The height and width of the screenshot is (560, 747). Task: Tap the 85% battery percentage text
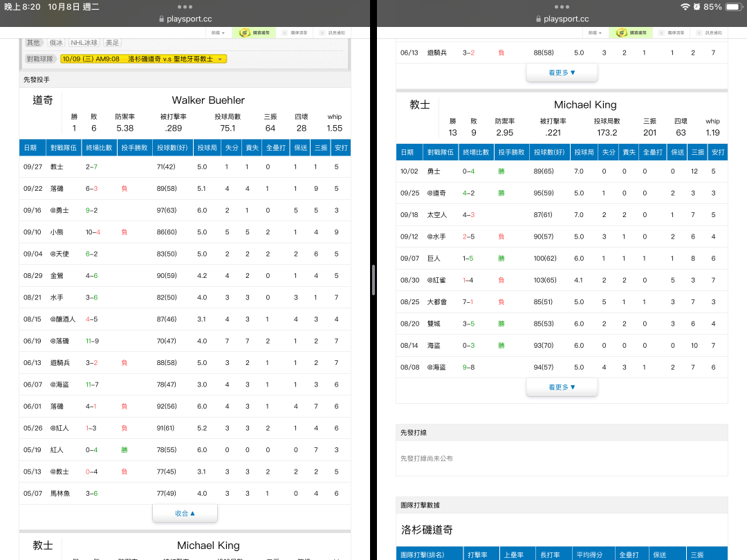712,7
